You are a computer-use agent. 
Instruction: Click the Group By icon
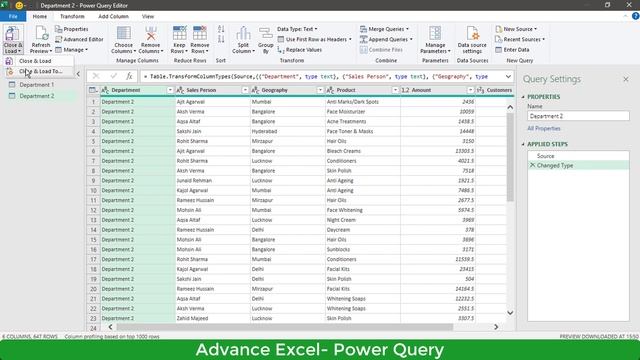pyautogui.click(x=266, y=33)
